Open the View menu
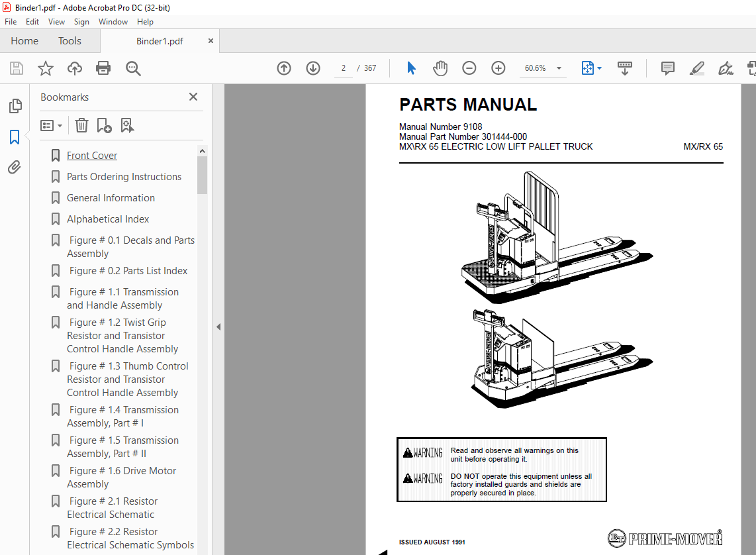This screenshot has width=756, height=555. tap(56, 22)
